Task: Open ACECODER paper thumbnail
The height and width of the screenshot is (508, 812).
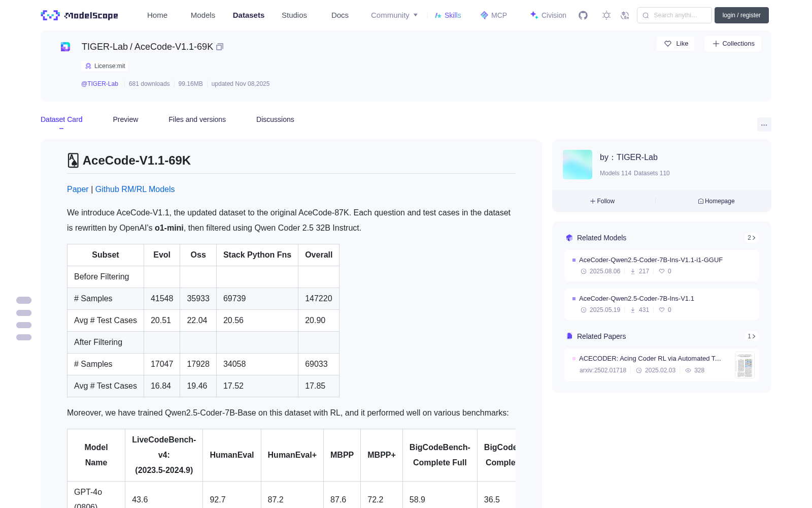Action: pos(745,365)
